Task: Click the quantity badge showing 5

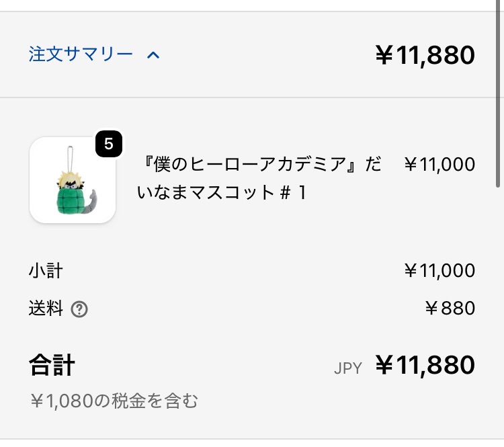Action: 109,143
